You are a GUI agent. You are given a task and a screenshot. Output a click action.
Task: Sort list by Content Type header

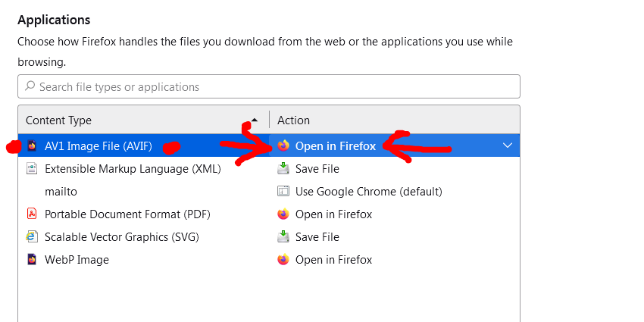tap(143, 120)
